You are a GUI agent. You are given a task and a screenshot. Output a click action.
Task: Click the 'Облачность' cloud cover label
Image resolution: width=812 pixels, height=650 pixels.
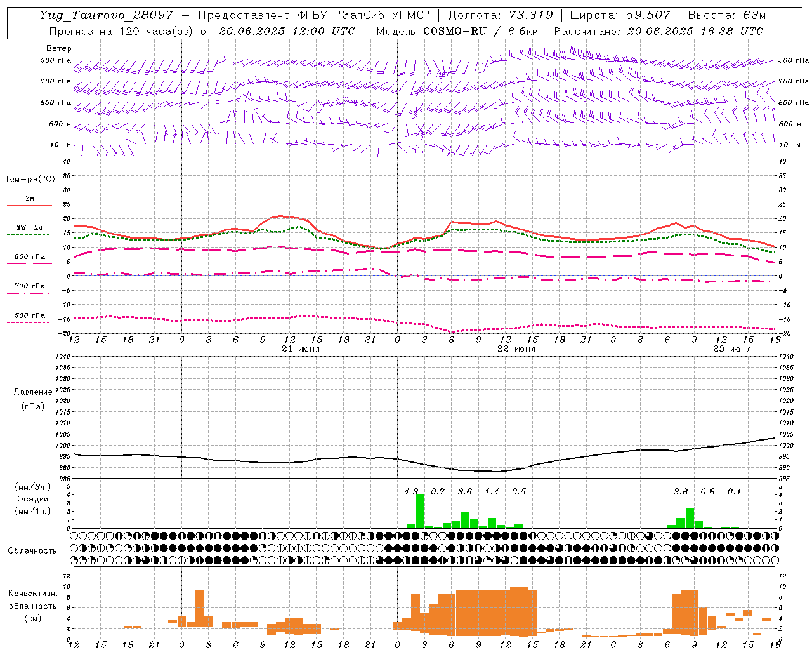32,550
